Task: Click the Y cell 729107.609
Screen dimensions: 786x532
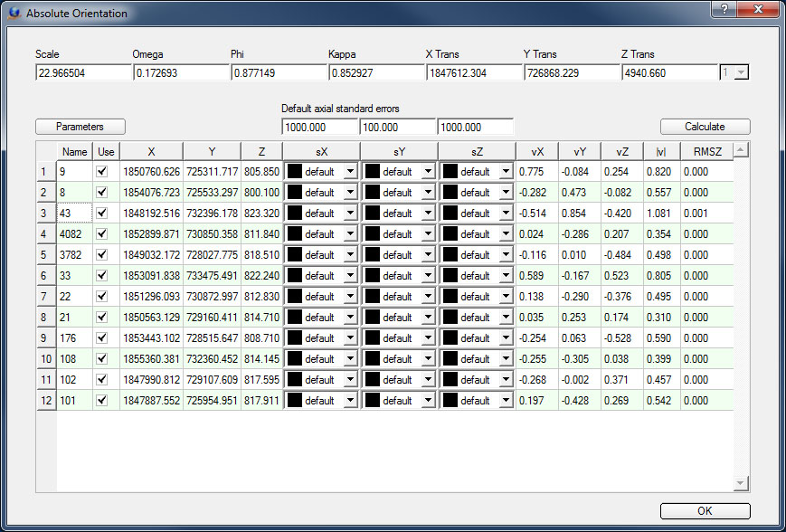Action: pyautogui.click(x=212, y=380)
